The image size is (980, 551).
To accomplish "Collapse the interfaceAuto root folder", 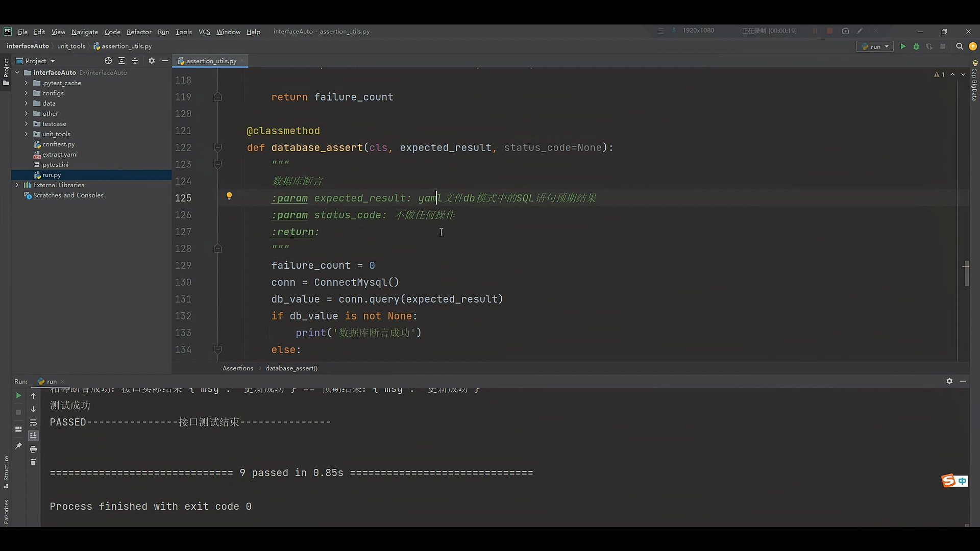I will (17, 72).
